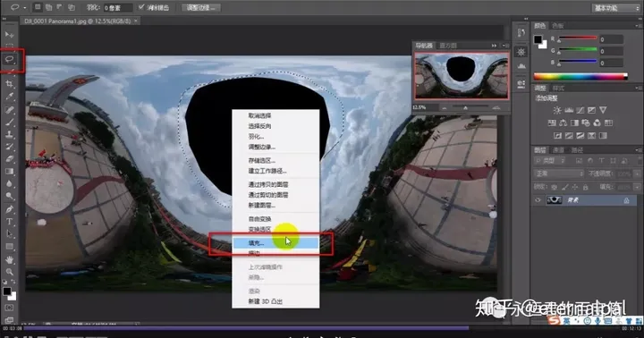
Task: Click the Add to Selection icon
Action: [48, 7]
